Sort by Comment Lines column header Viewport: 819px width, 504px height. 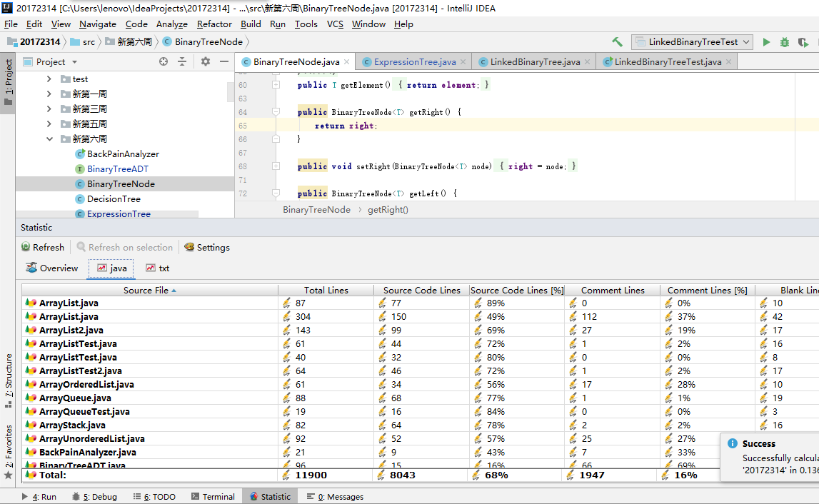click(613, 290)
